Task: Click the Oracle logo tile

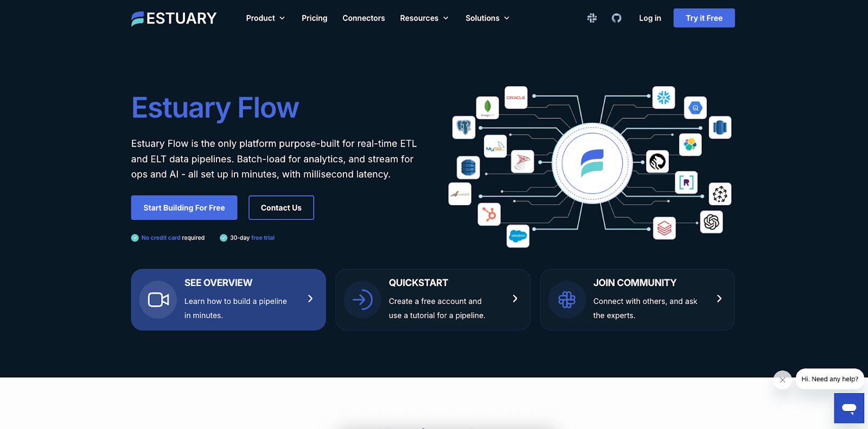Action: point(516,98)
